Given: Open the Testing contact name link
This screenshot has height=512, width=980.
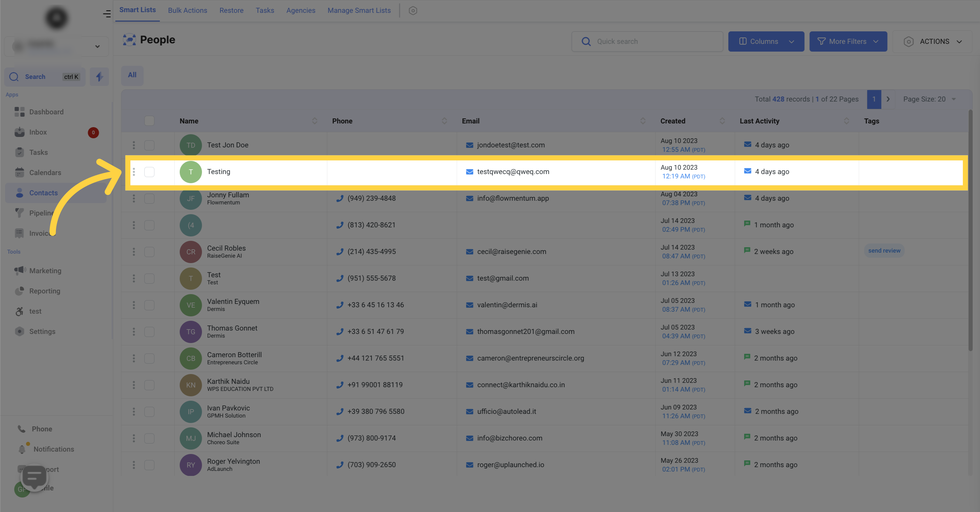Looking at the screenshot, I should [x=218, y=172].
